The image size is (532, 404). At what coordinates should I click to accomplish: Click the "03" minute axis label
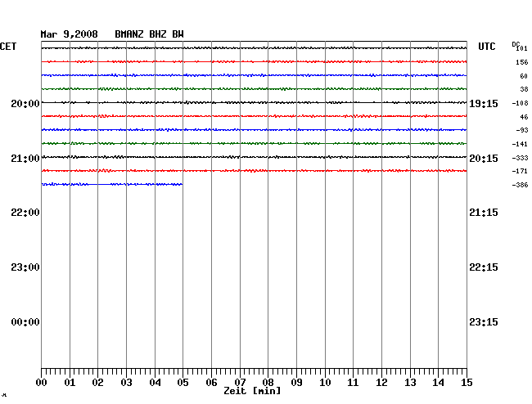tap(126, 383)
